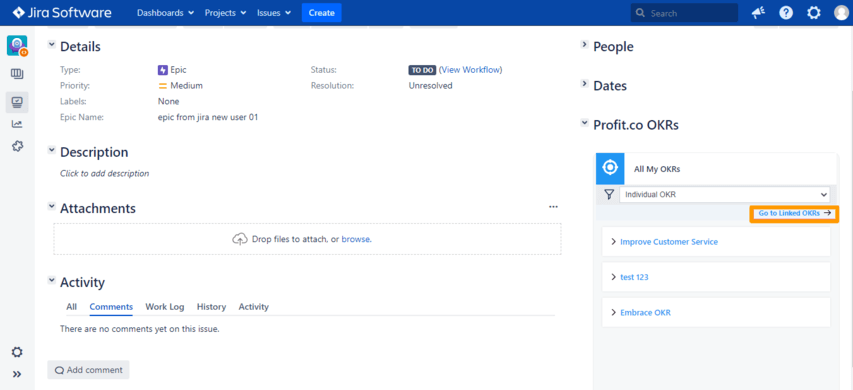The height and width of the screenshot is (390, 853).
Task: Open the Issues dropdown menu
Action: click(x=274, y=13)
